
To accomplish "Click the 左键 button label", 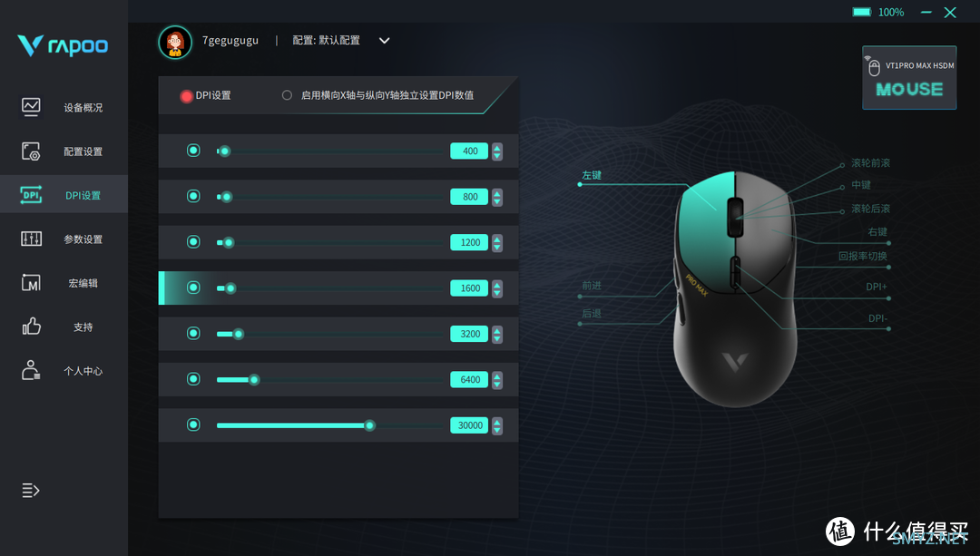I will point(592,175).
